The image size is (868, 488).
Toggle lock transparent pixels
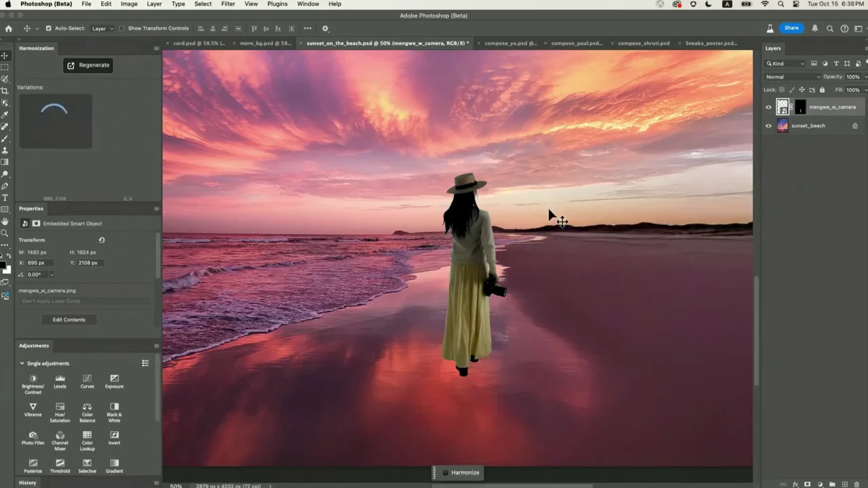pos(781,89)
